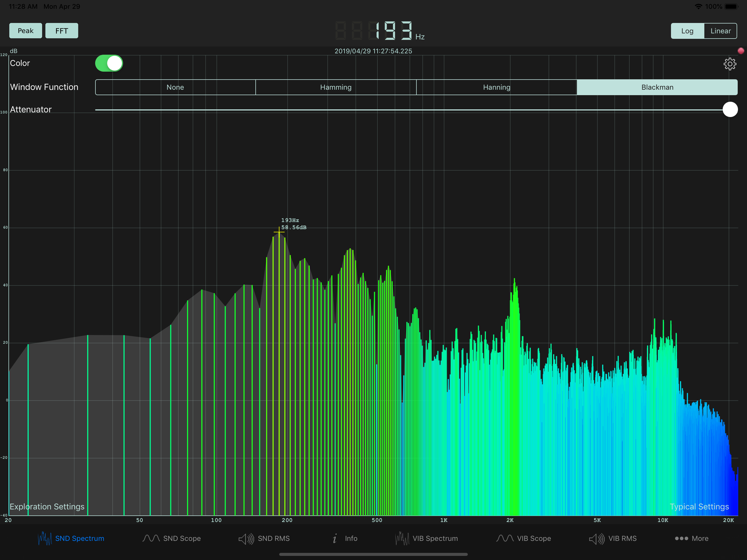The height and width of the screenshot is (560, 747).
Task: Choose Hanning window function
Action: pyautogui.click(x=497, y=87)
